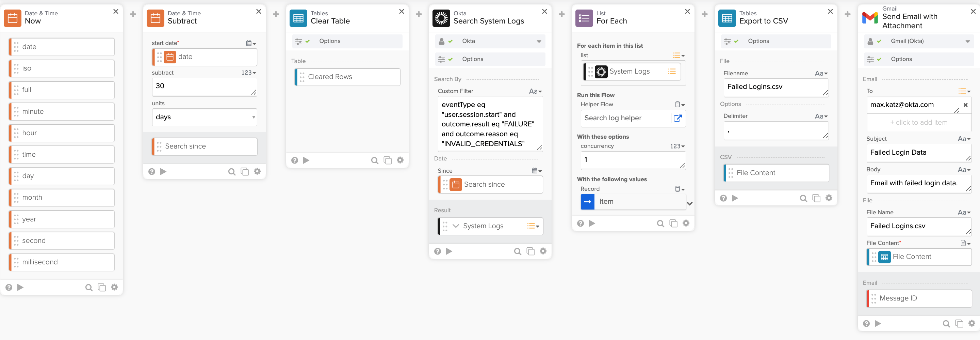The image size is (980, 340).
Task: Click the Gmail app icon
Action: click(870, 18)
